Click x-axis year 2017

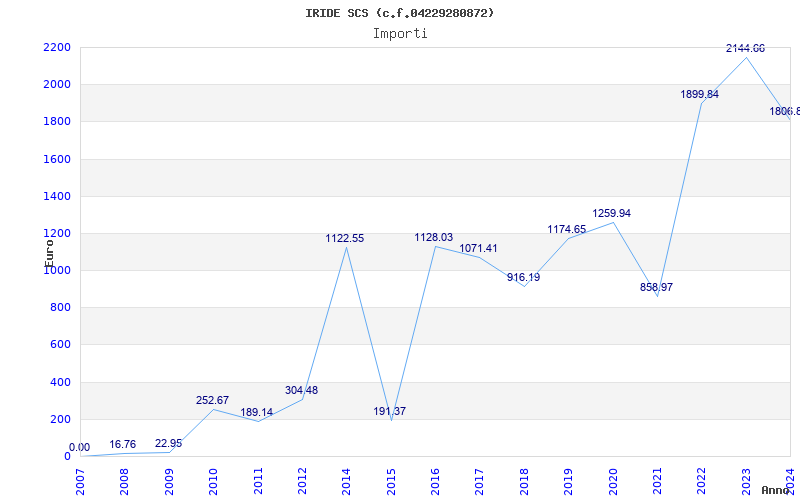[x=480, y=482]
